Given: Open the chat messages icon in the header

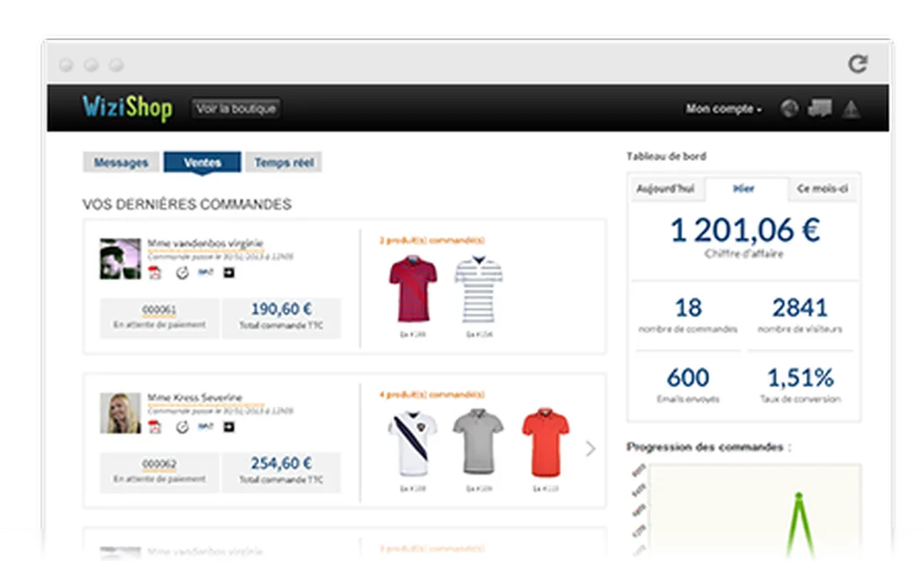Looking at the screenshot, I should pyautogui.click(x=820, y=109).
